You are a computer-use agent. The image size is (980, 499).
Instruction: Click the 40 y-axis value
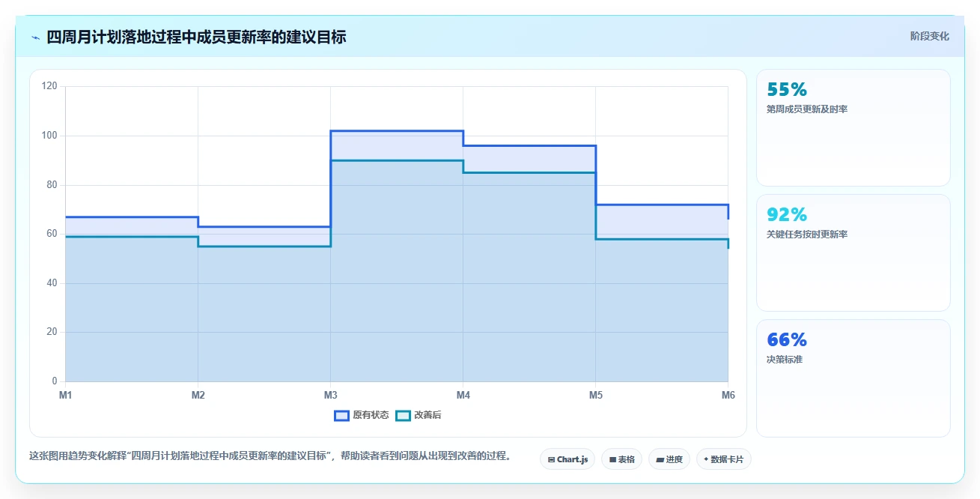52,283
